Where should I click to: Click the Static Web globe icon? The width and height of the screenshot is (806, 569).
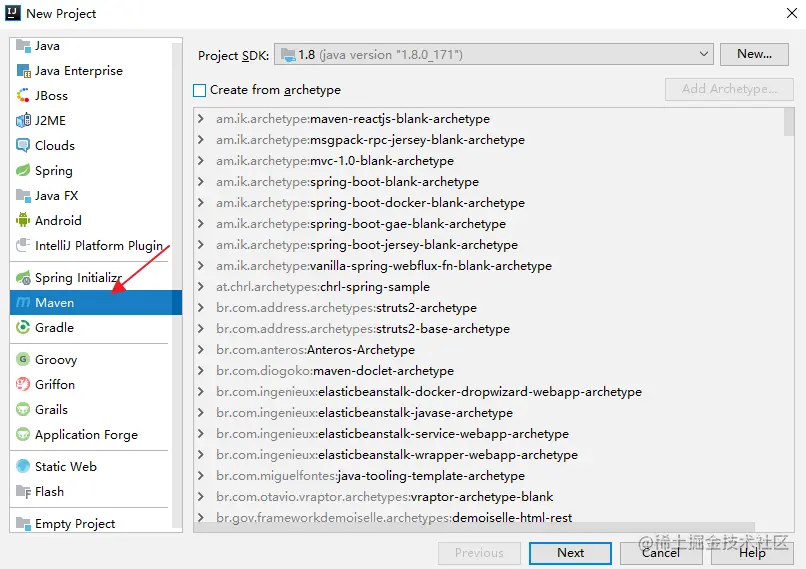click(23, 466)
